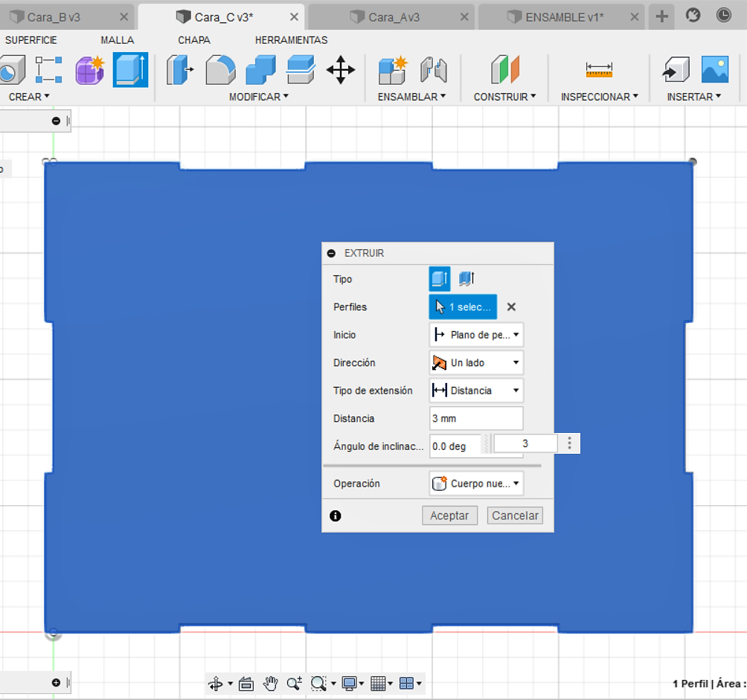Open the Orbit tool dropdown arrow
Viewport: 747px width, 700px height.
[230, 684]
